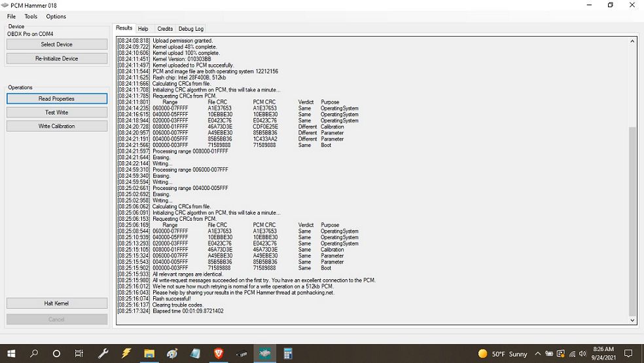
Task: Click the down arrow of log scrollbar
Action: [632, 320]
